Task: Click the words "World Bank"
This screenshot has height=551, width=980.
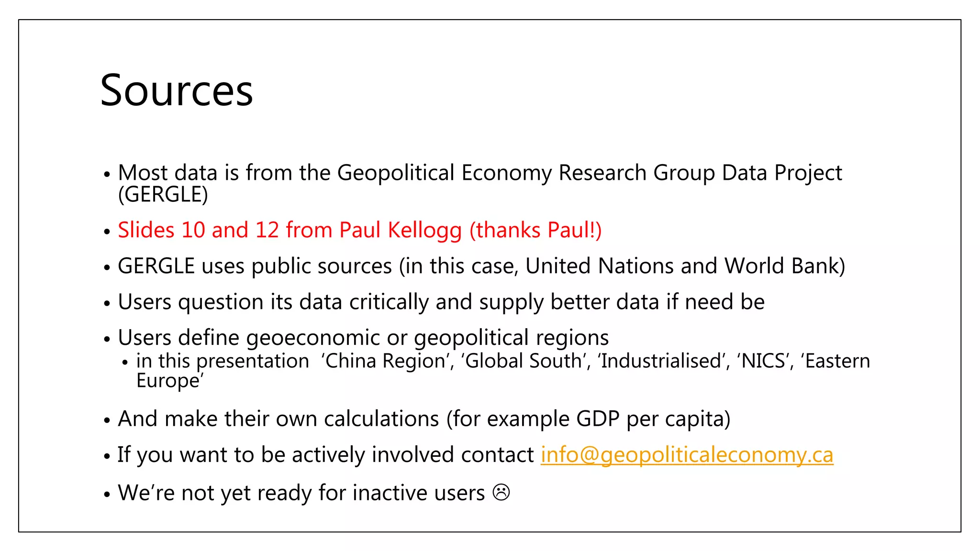Action: tap(784, 266)
